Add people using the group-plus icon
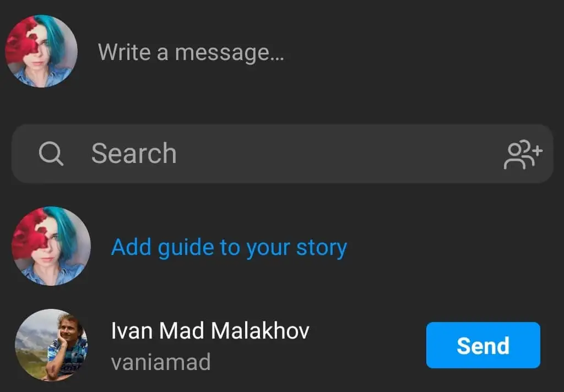564x392 pixels. pyautogui.click(x=523, y=154)
